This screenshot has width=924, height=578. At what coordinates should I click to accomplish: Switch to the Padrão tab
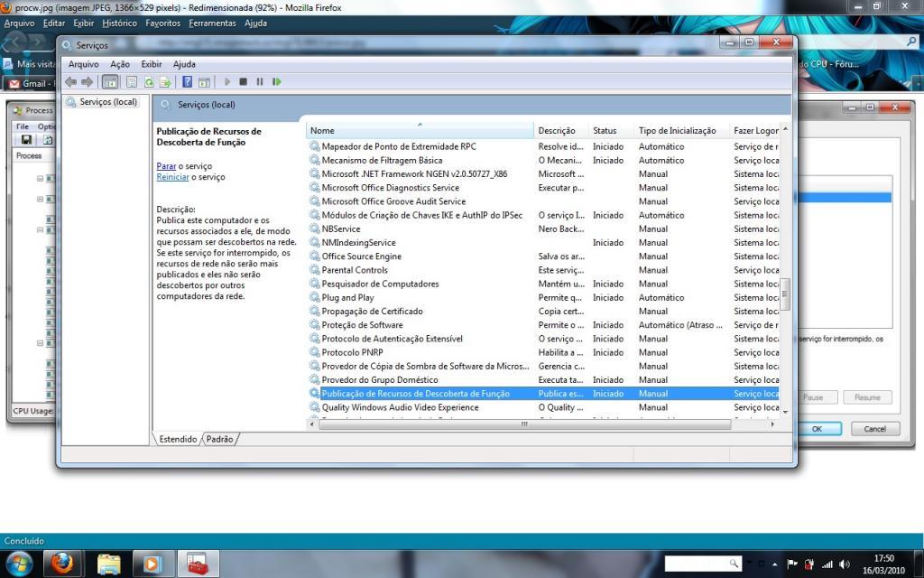220,440
